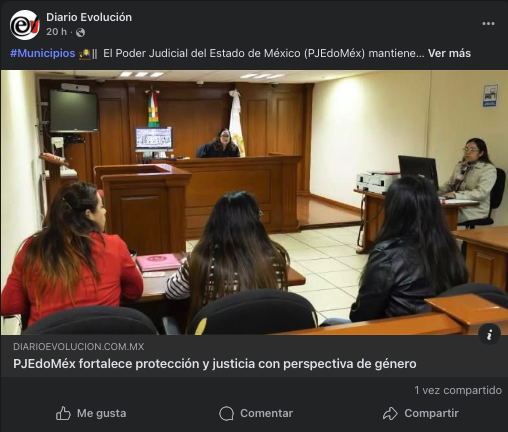
Task: Open the courtroom photo preview
Action: coord(254,202)
